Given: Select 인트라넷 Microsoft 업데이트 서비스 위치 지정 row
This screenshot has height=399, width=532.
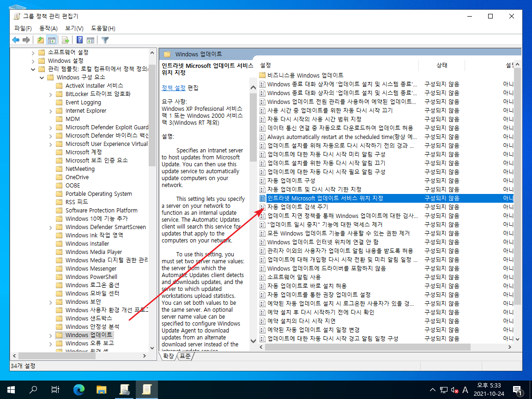Looking at the screenshot, I should (386, 198).
